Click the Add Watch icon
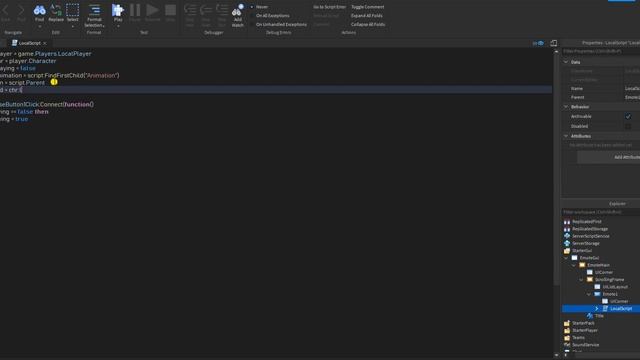The width and height of the screenshot is (640, 360). coord(238,10)
